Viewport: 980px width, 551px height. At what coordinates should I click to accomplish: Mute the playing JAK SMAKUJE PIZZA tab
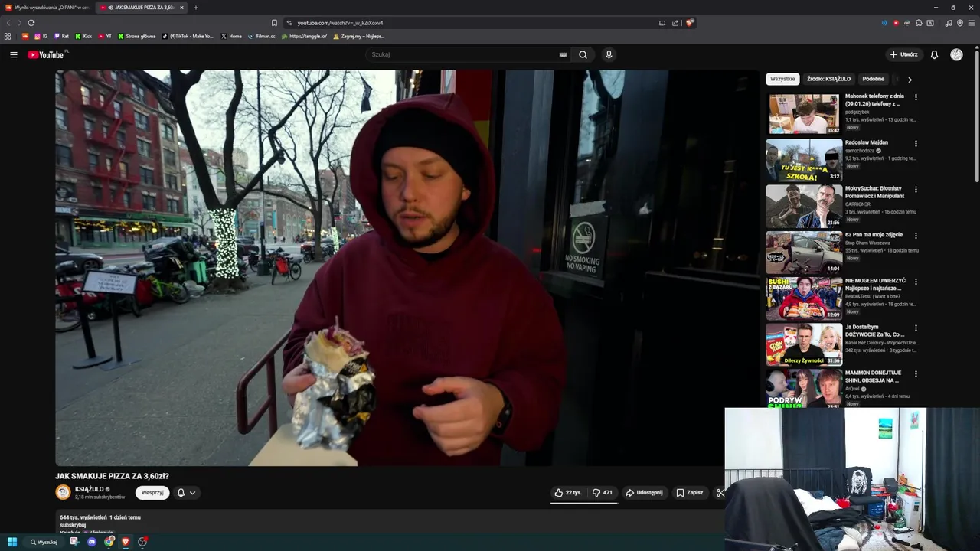[110, 8]
